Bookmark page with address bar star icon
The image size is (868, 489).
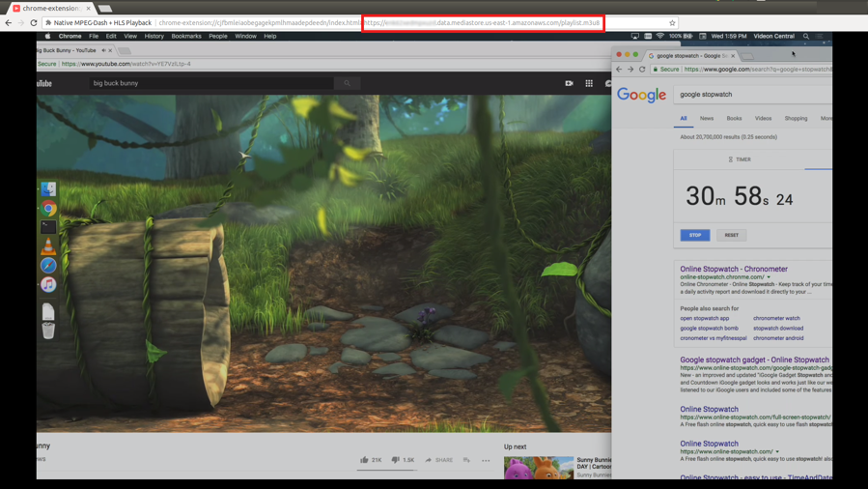pos(672,22)
